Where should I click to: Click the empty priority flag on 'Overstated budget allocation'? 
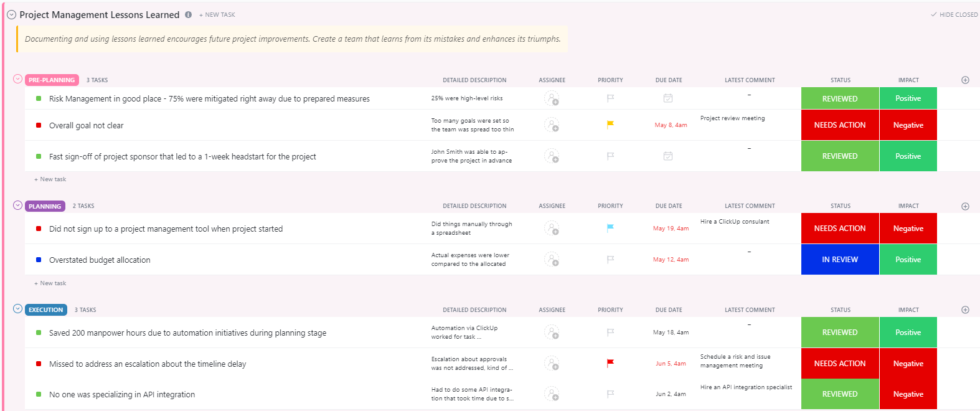click(610, 260)
